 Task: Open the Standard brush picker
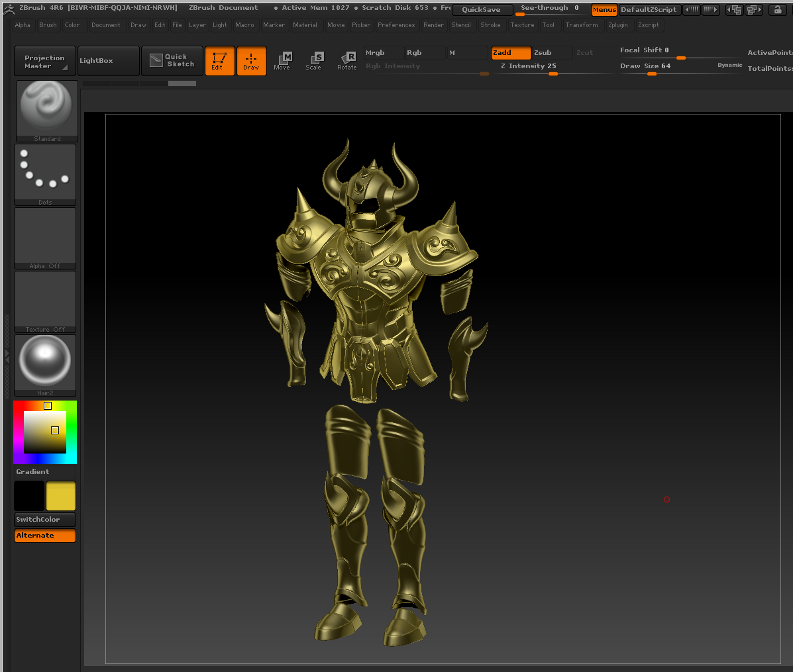pos(46,111)
